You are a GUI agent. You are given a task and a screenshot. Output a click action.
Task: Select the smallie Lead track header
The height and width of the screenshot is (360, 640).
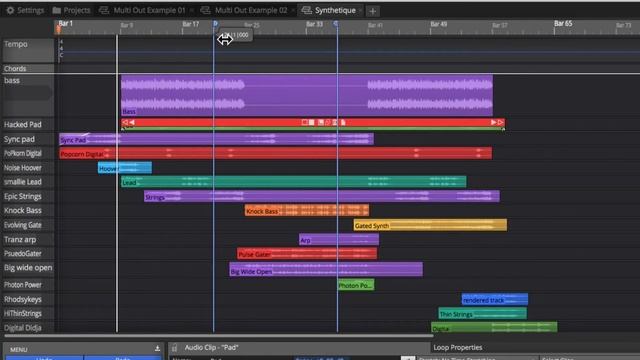[28, 182]
